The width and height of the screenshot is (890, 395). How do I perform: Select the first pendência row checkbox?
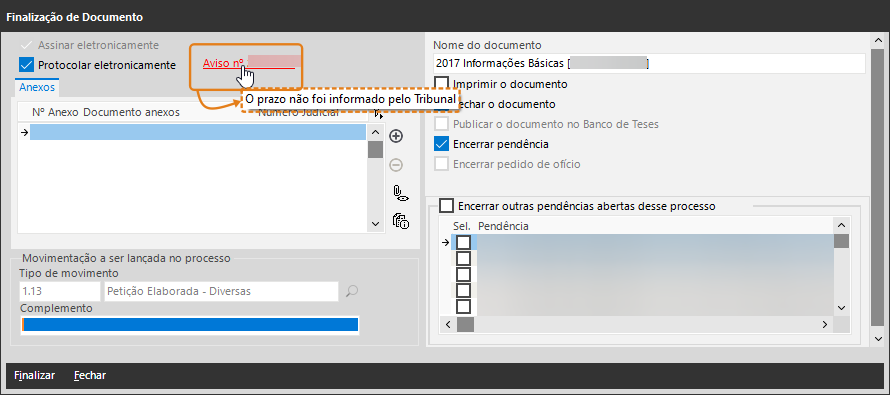(x=464, y=242)
